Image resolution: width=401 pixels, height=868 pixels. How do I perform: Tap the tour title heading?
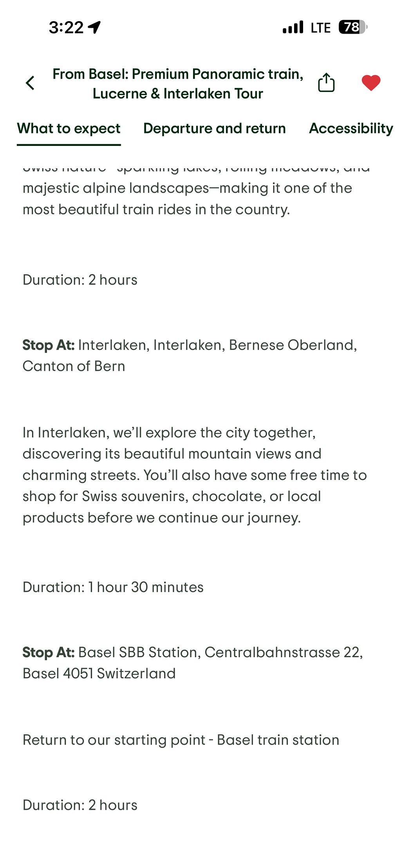(x=178, y=83)
